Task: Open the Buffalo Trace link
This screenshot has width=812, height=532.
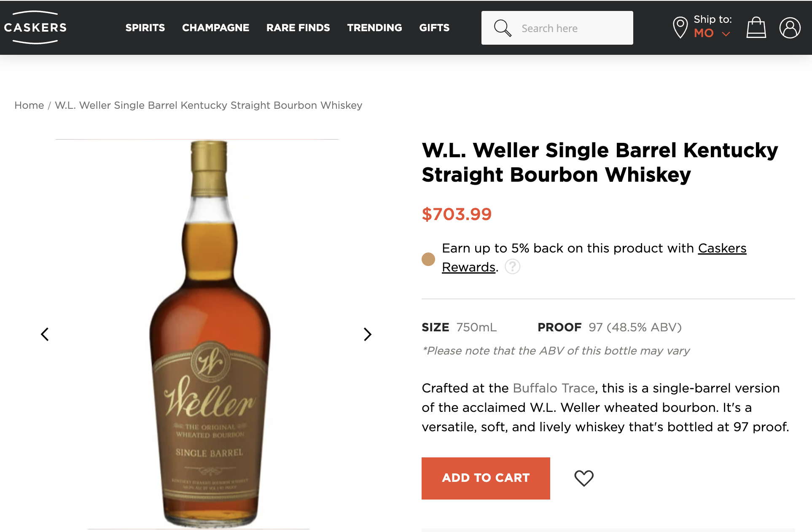Action: (554, 388)
